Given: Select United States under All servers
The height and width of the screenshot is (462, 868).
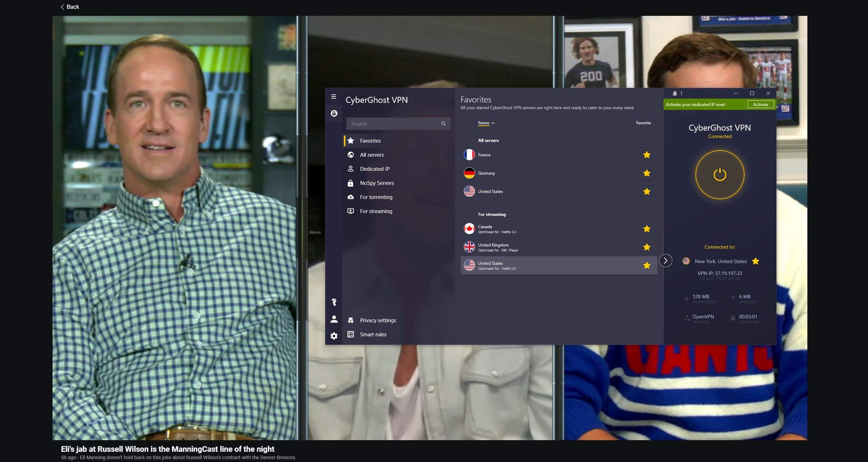Looking at the screenshot, I should tap(559, 191).
